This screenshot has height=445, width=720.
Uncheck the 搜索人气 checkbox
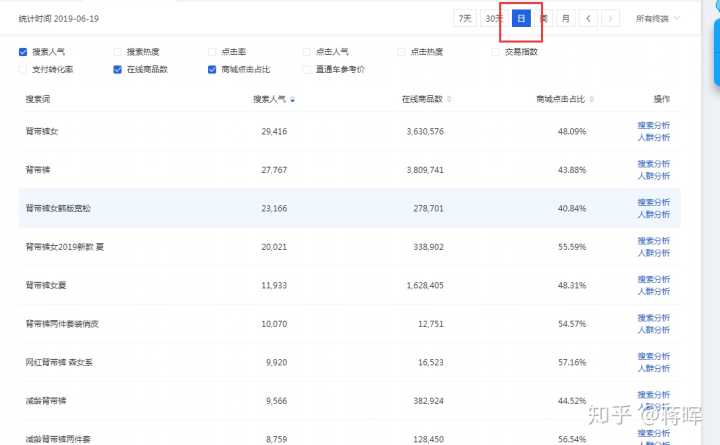tap(23, 51)
